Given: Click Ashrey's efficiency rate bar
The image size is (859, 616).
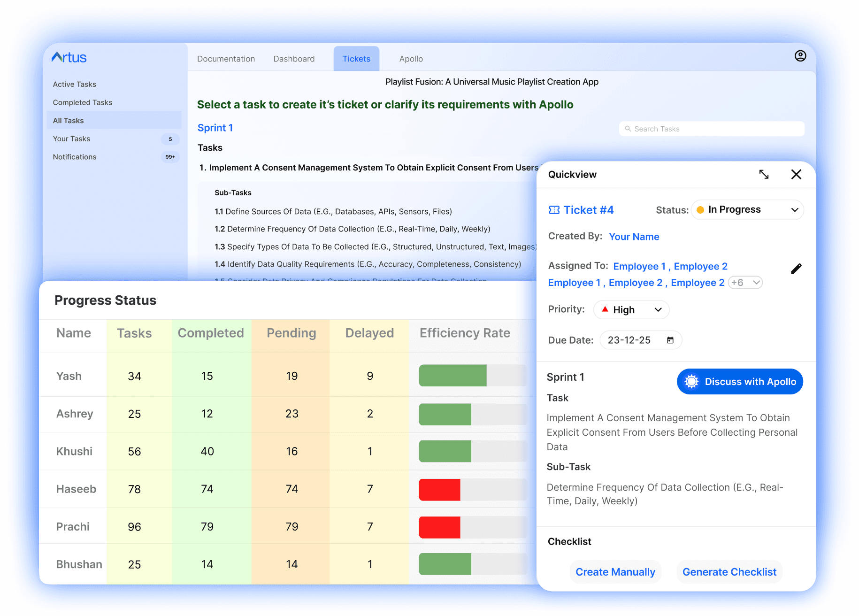Looking at the screenshot, I should [473, 414].
